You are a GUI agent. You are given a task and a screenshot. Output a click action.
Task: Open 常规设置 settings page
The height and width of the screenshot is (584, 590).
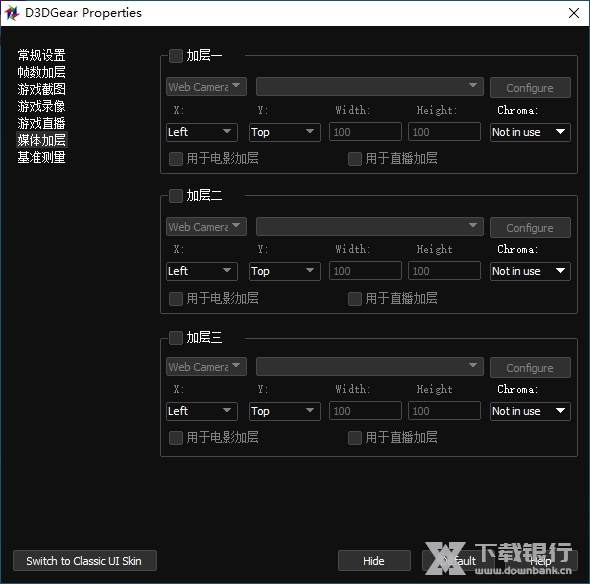click(41, 55)
